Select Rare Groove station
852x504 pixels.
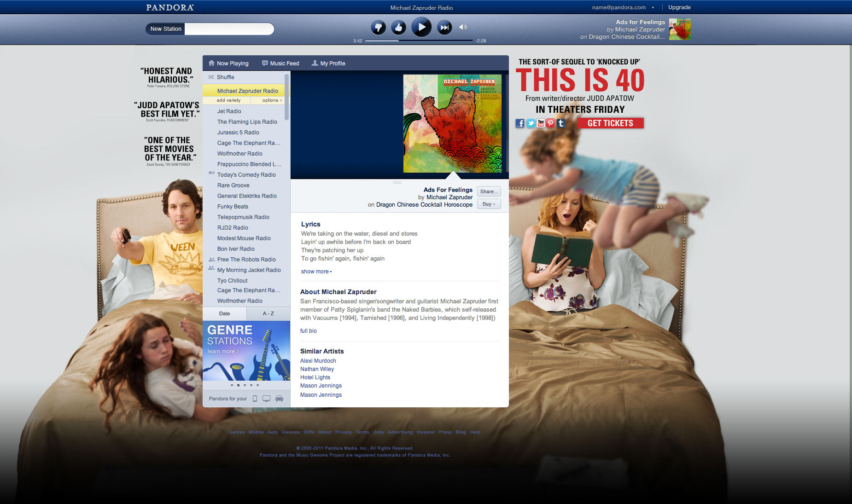tap(233, 185)
